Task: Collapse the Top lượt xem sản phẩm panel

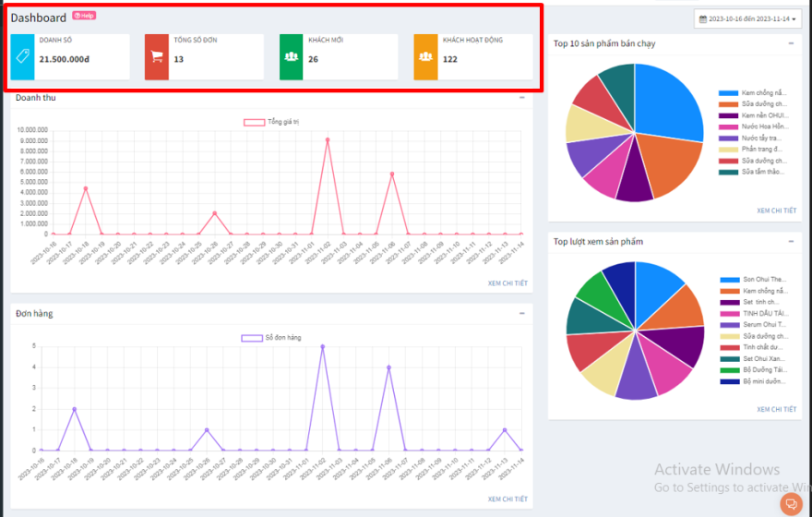Action: (791, 241)
